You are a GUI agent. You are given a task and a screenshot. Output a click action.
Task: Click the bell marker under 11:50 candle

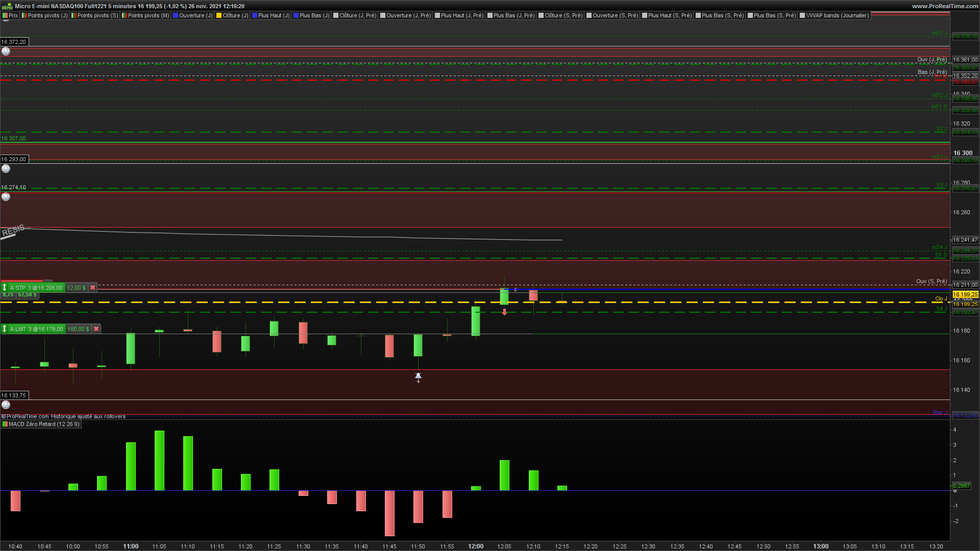coord(418,376)
